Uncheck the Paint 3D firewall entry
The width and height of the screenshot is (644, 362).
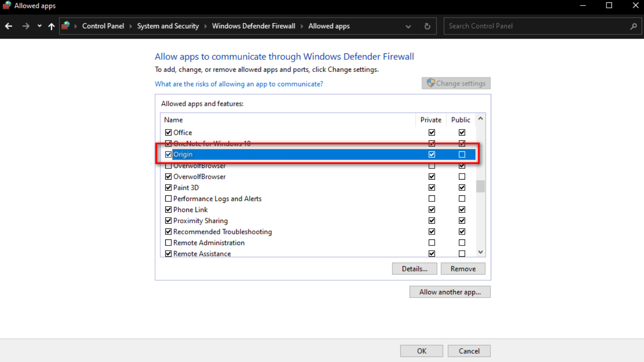click(168, 187)
